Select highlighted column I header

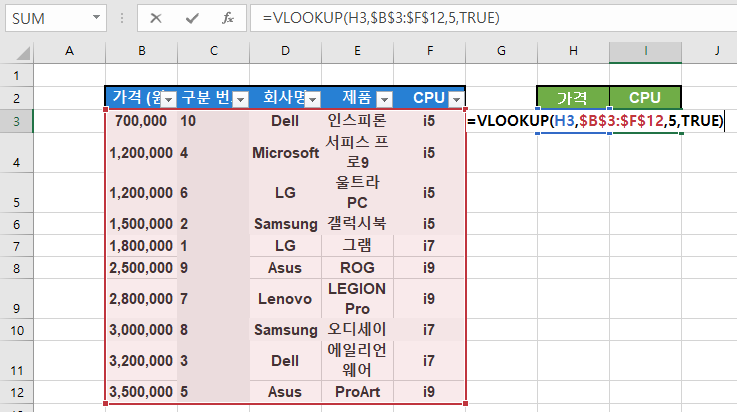[x=645, y=51]
